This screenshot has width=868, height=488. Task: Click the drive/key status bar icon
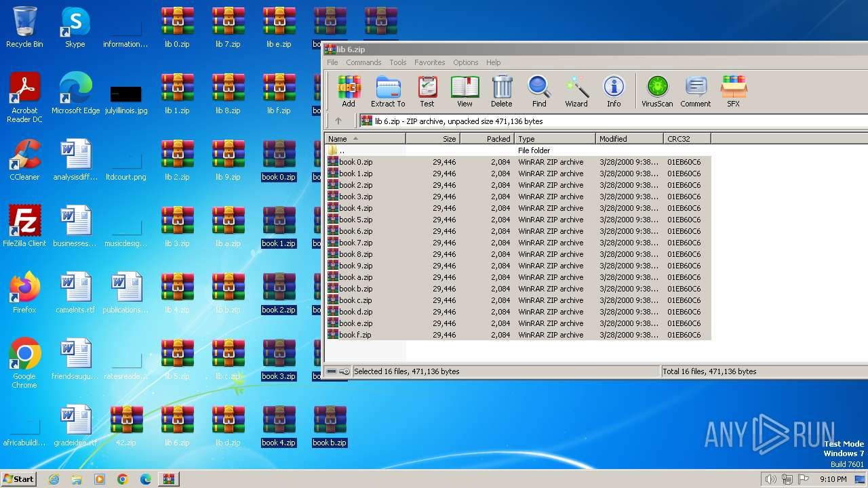pos(338,371)
